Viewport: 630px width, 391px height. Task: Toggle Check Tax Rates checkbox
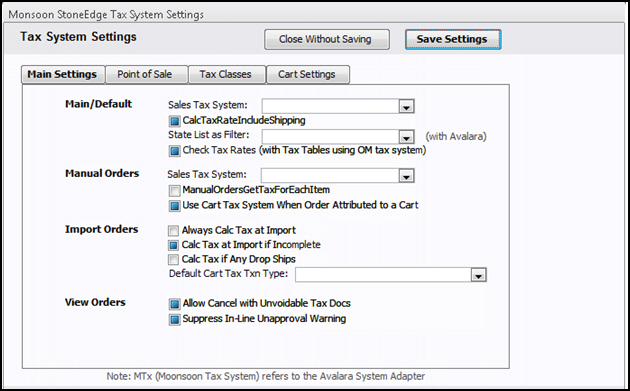174,151
